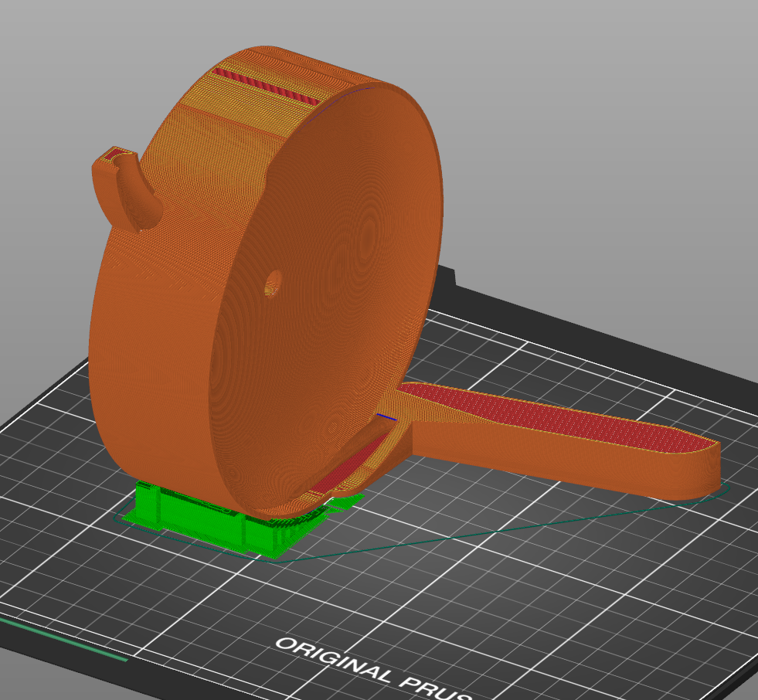Click the empty gray background above the bed
This screenshot has width=758, height=700.
[x=580, y=116]
